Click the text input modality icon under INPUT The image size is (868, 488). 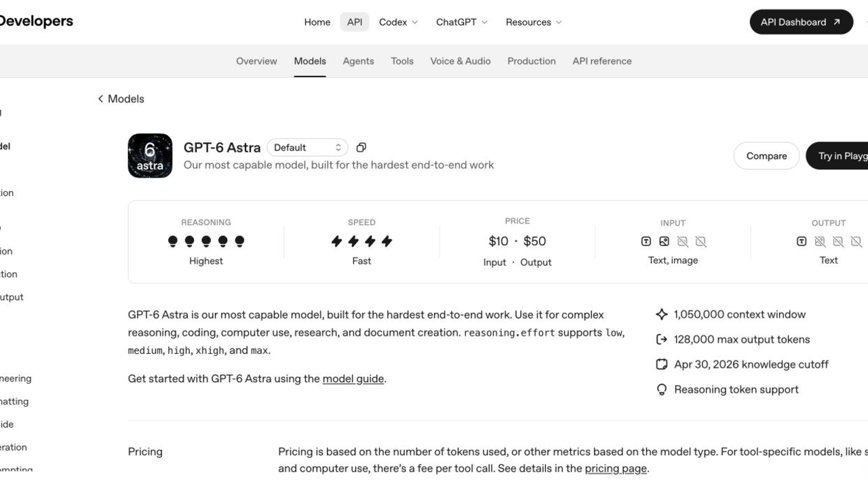pos(646,241)
